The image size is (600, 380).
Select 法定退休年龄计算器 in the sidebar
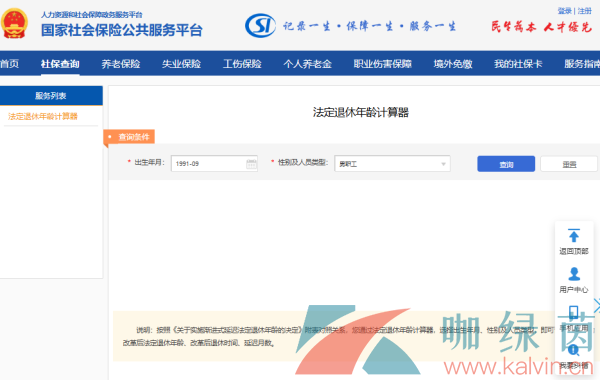tap(43, 116)
